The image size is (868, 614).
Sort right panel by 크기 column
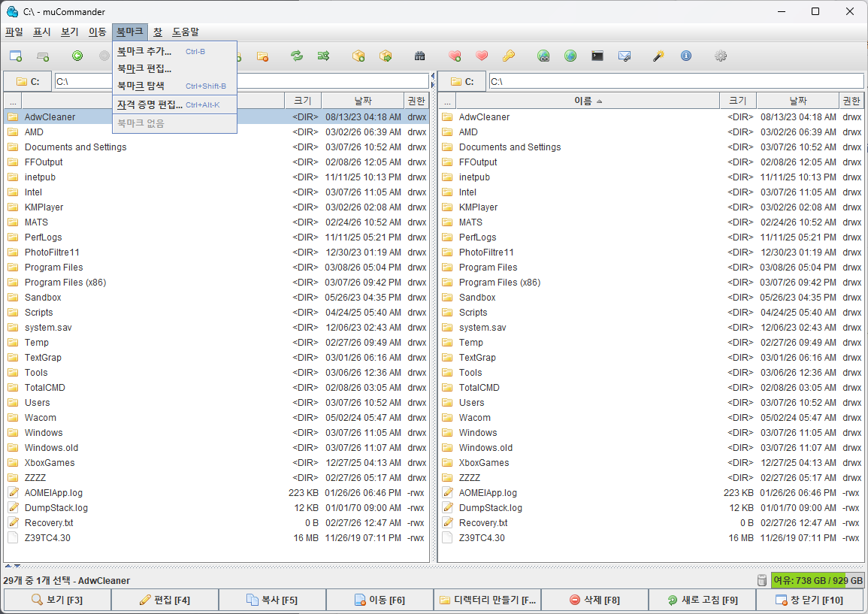738,101
